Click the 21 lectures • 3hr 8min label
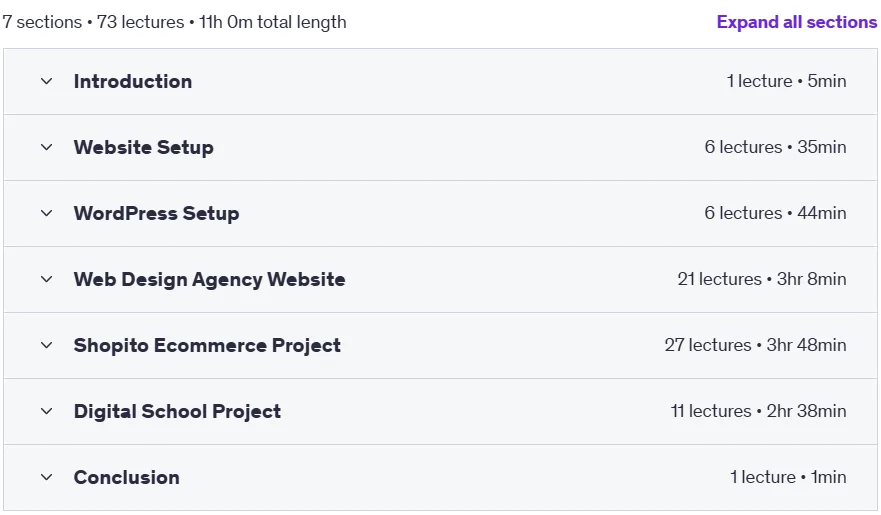 point(761,279)
